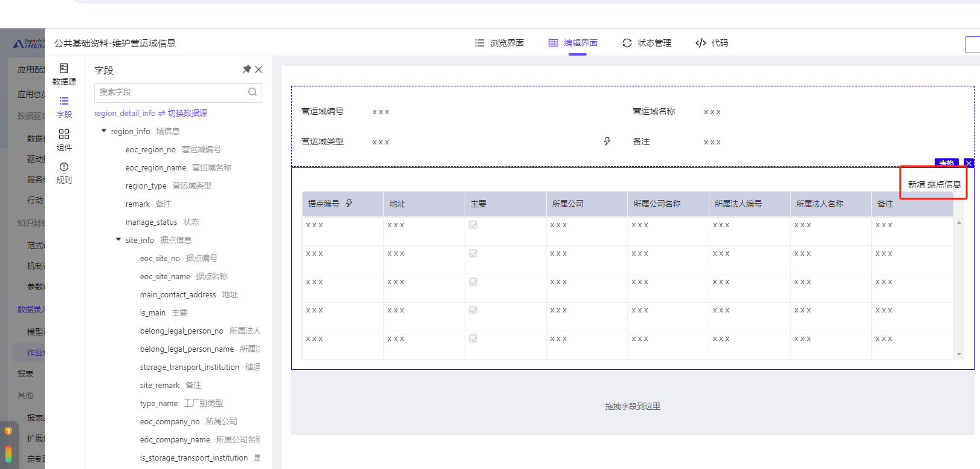
Task: Click 所属公司名称 column header
Action: [x=668, y=204]
